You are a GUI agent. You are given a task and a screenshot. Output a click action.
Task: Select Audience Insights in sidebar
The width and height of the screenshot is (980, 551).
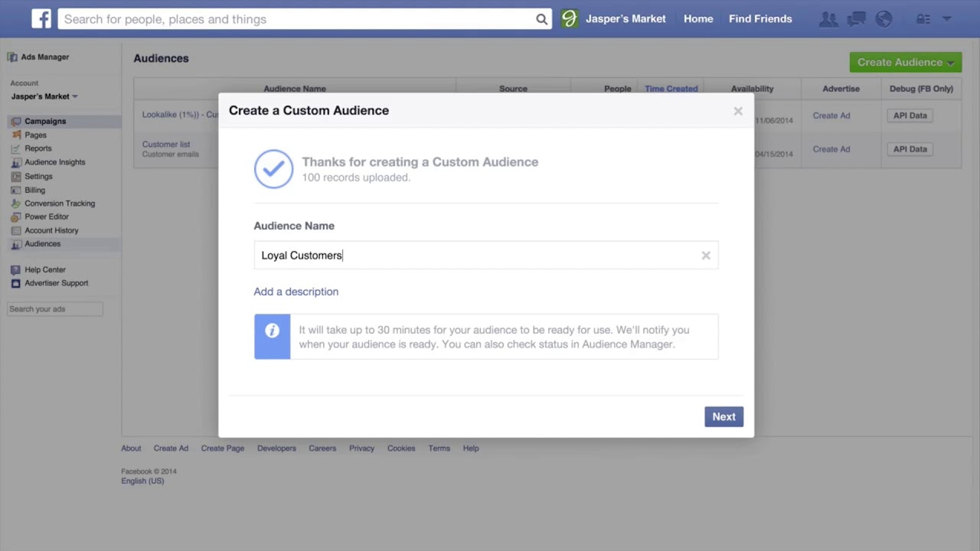(x=55, y=162)
